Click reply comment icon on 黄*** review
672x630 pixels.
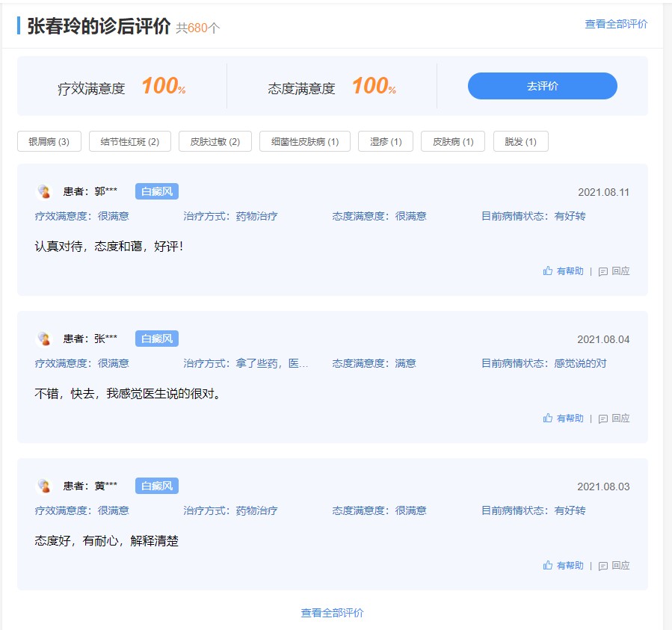tap(603, 566)
